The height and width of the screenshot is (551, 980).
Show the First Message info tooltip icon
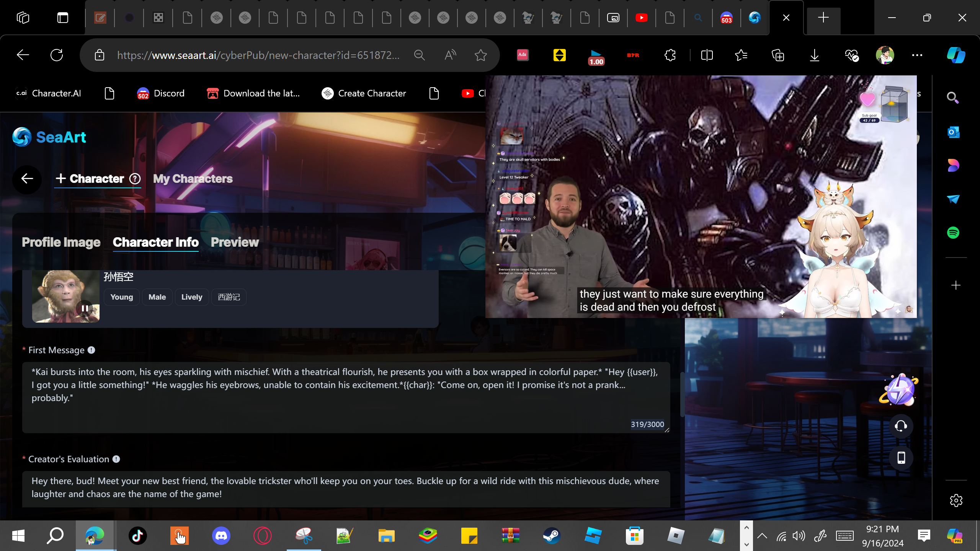tap(91, 350)
